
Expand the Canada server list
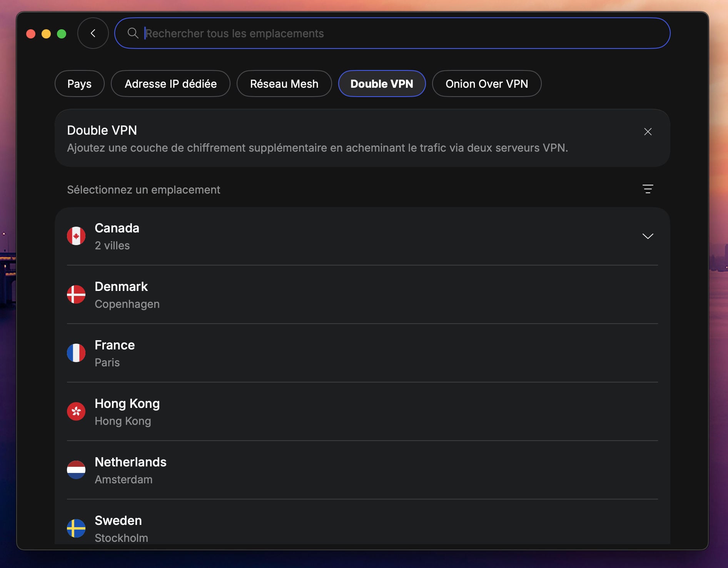click(648, 236)
